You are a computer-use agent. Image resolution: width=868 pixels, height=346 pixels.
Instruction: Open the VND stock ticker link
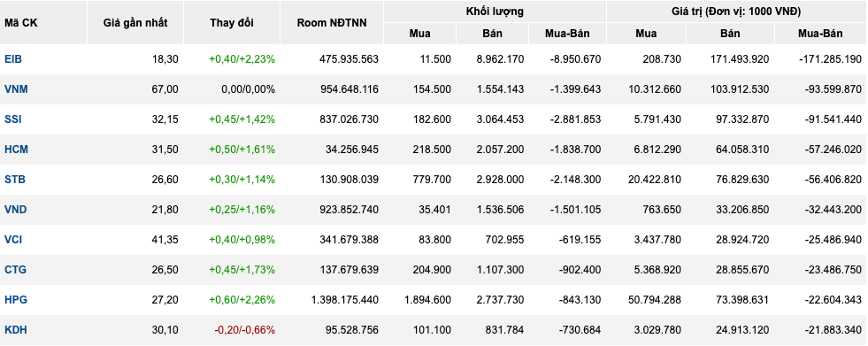[x=16, y=210]
